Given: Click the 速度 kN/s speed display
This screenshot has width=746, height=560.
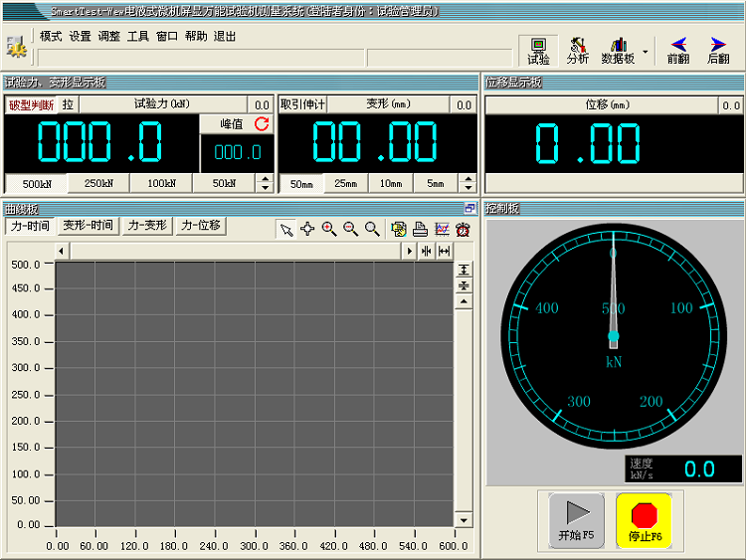Looking at the screenshot, I should coord(683,469).
